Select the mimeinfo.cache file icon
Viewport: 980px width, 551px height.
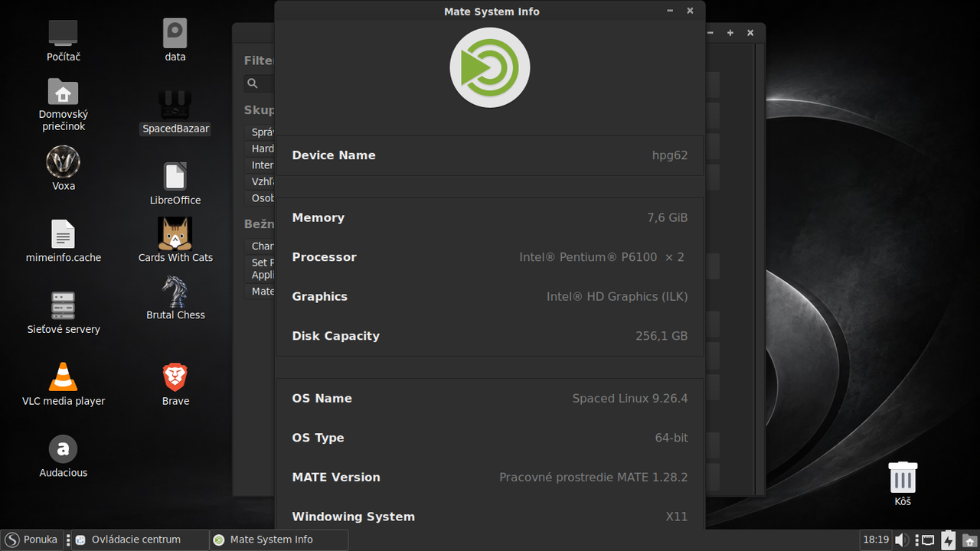[64, 234]
